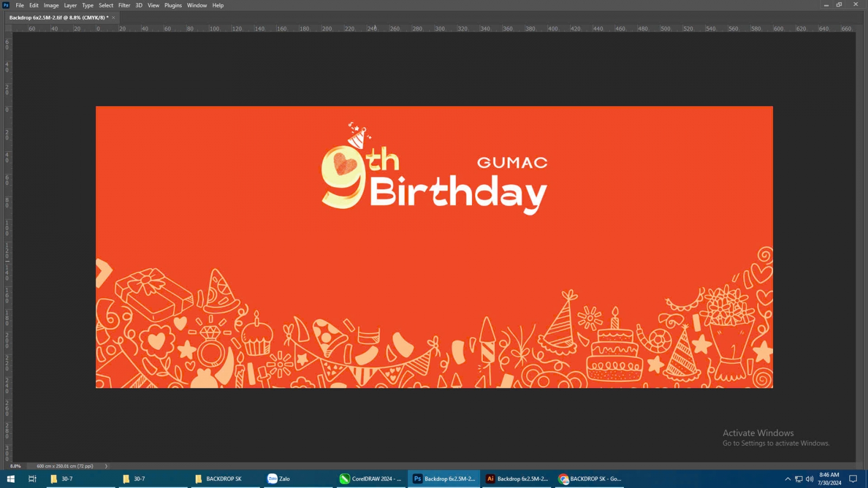Open Zalo from the taskbar
Screen dimensions: 868x488
coord(297,479)
